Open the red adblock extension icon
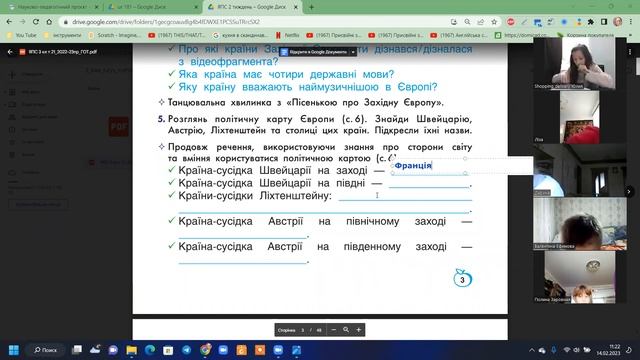Screen dimensions: 640x360 (511, 22)
